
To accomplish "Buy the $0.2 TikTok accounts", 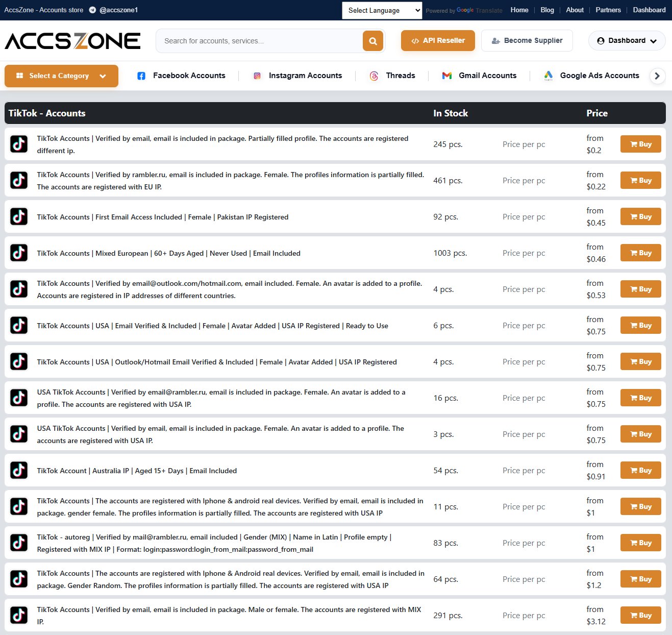I will (x=641, y=144).
